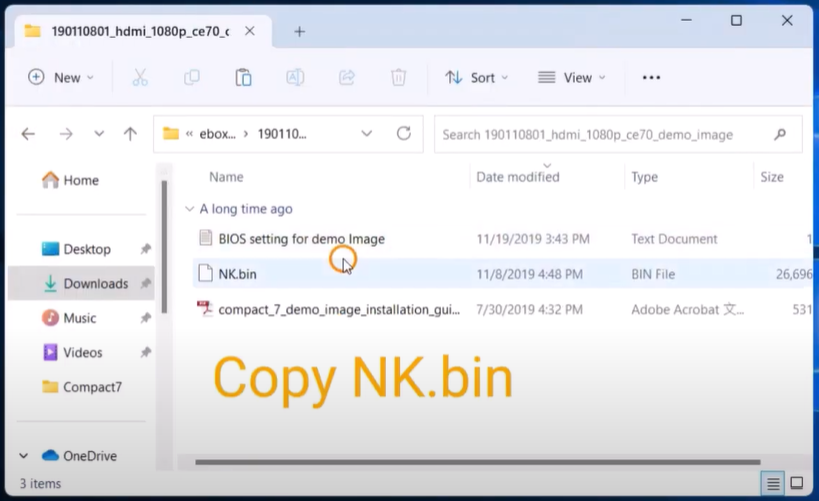
Task: Refresh the current folder view
Action: [x=404, y=133]
